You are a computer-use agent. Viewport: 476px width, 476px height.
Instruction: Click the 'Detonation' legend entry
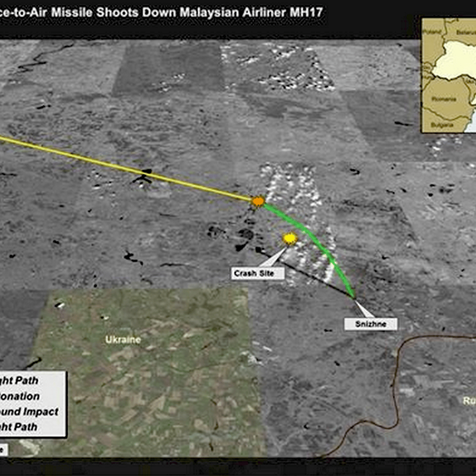(x=20, y=396)
